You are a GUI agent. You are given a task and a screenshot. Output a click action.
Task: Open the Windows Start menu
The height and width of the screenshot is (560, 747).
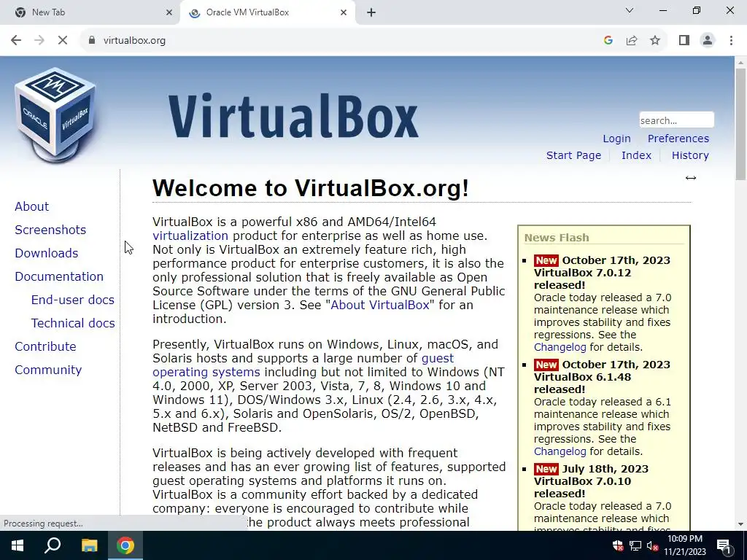point(18,545)
